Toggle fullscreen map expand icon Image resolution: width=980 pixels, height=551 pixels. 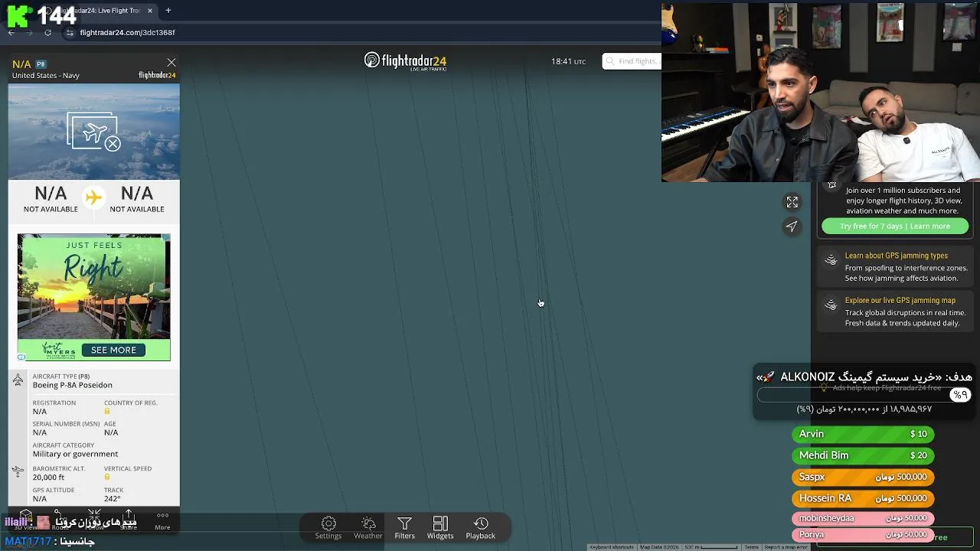click(x=792, y=202)
